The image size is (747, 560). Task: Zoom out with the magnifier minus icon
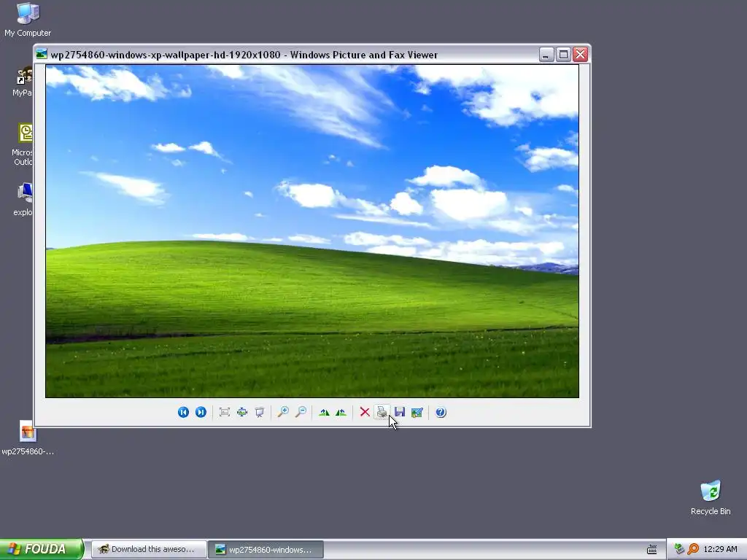coord(301,413)
